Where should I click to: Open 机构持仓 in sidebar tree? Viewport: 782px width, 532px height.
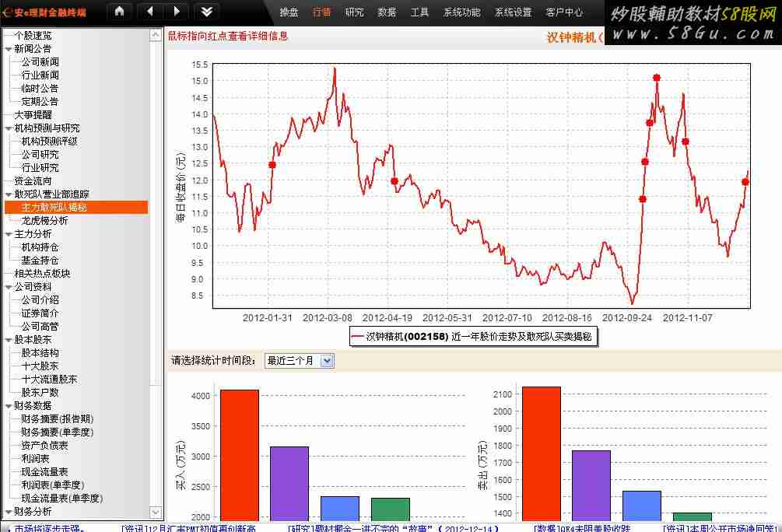[x=40, y=247]
